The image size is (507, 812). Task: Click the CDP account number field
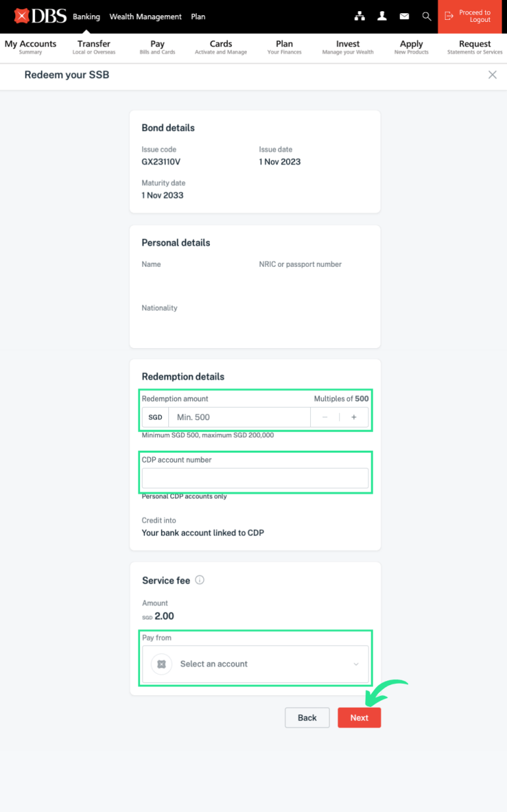coord(255,478)
